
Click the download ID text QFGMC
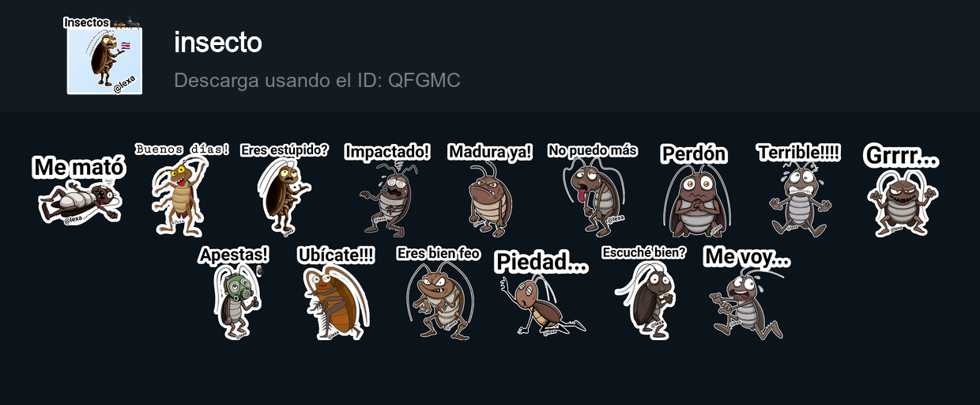point(424,81)
